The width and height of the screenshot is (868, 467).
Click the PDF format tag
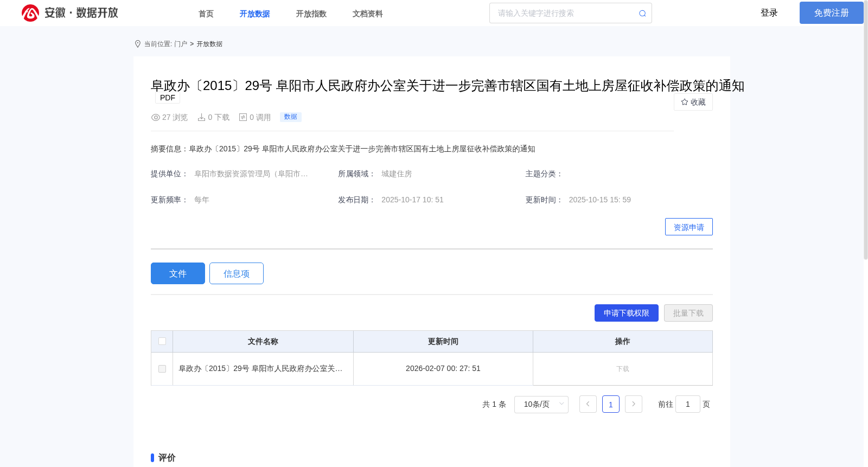pos(168,98)
